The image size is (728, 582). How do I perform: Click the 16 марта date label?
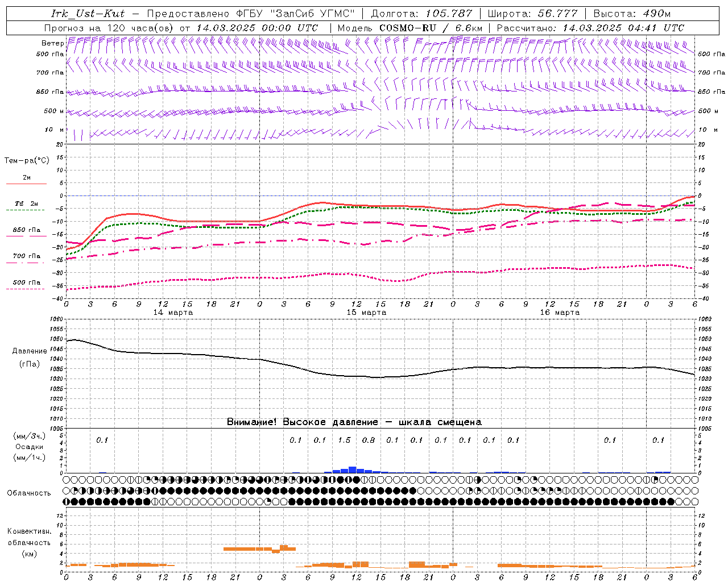pyautogui.click(x=560, y=313)
